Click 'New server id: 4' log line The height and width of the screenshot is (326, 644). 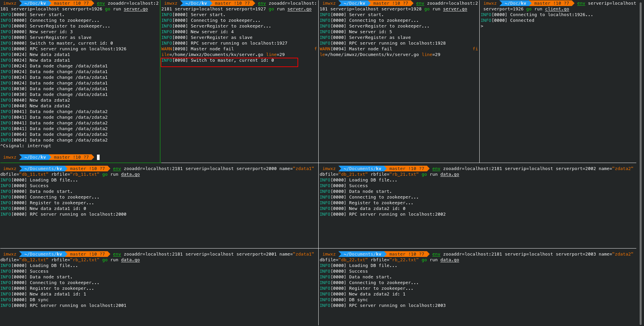198,32
